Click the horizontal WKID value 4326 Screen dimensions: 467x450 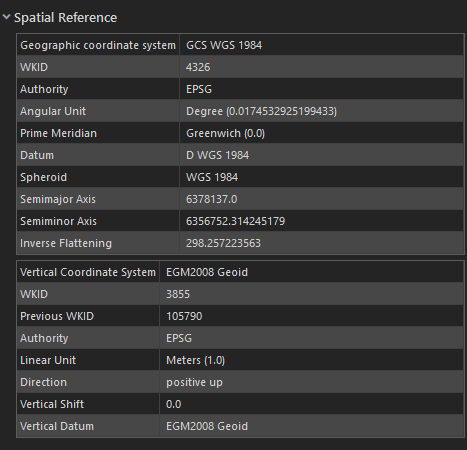[x=198, y=67]
